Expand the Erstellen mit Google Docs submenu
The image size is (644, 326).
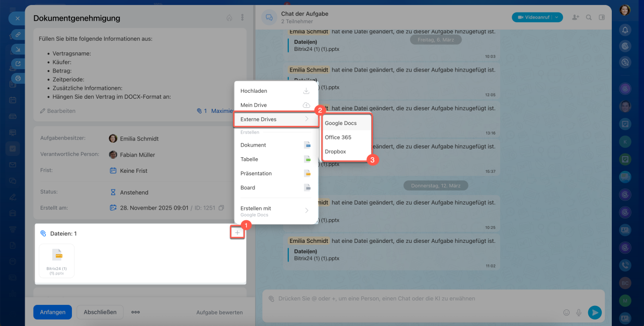(x=276, y=211)
